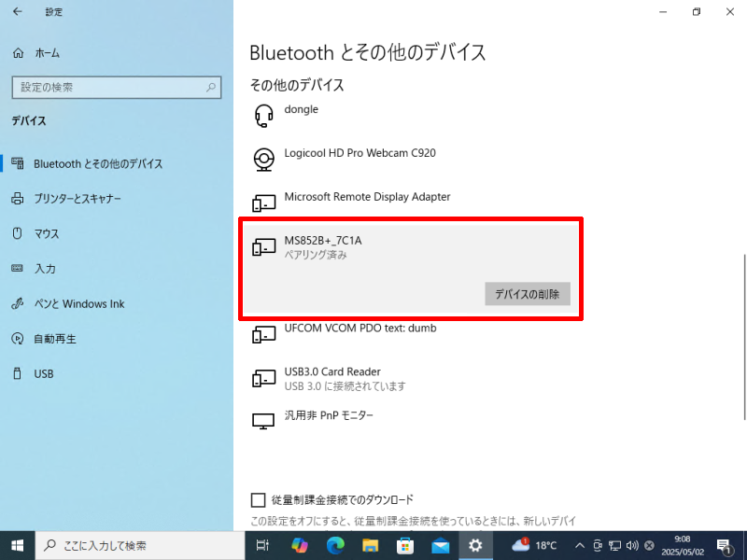The height and width of the screenshot is (560, 747).
Task: Select USB3.0 Card Reader entry
Action: point(411,379)
